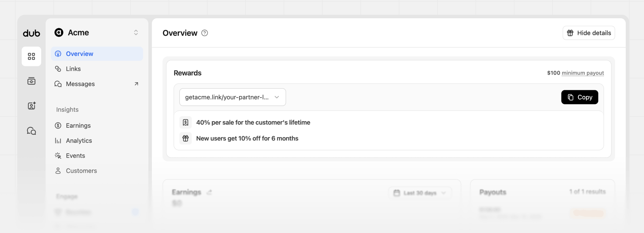Screen dimensions: 644x233
Task: Open the chat bubbles icon in left rail
Action: [31, 131]
